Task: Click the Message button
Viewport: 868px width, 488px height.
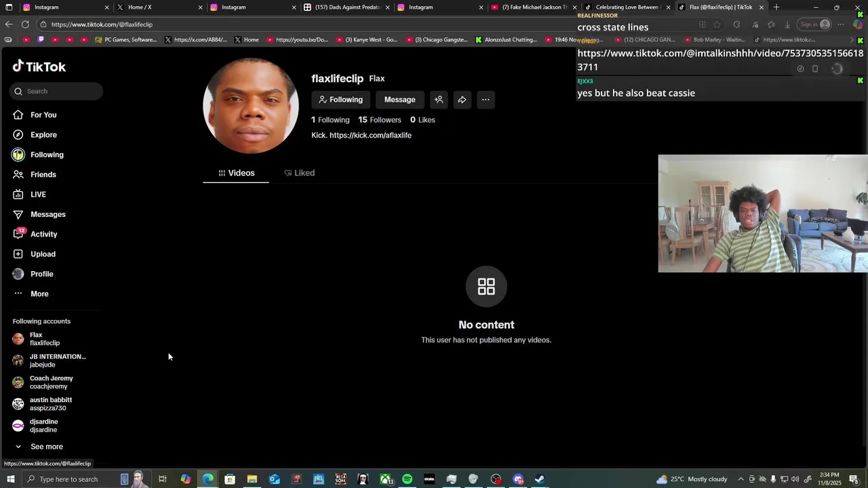Action: pyautogui.click(x=399, y=100)
